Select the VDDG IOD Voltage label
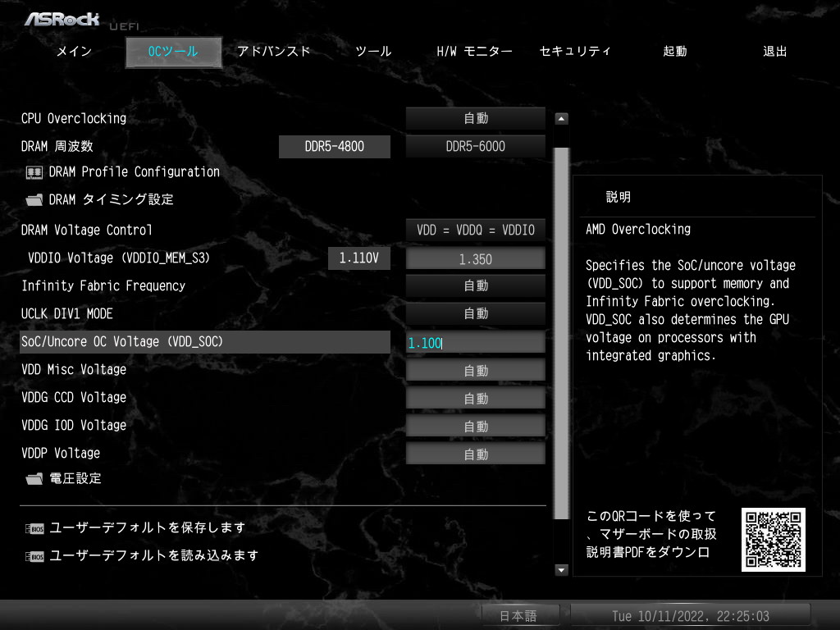 tap(74, 426)
